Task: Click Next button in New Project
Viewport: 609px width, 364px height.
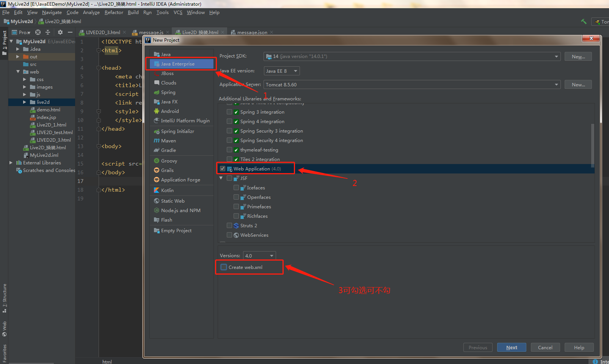Action: (x=512, y=348)
